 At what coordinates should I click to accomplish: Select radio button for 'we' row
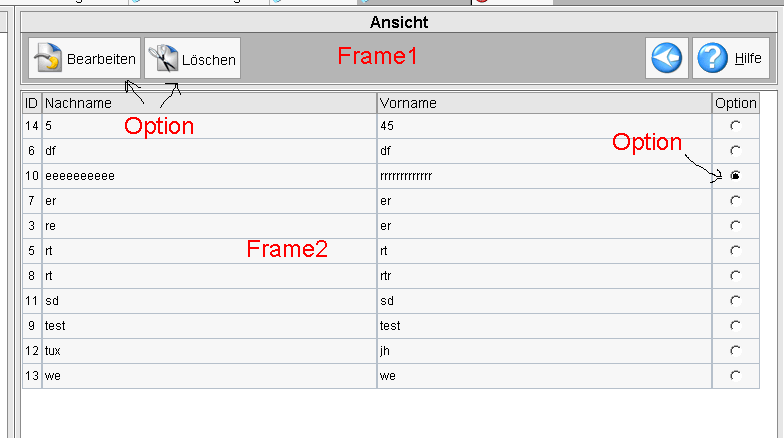pyautogui.click(x=736, y=376)
